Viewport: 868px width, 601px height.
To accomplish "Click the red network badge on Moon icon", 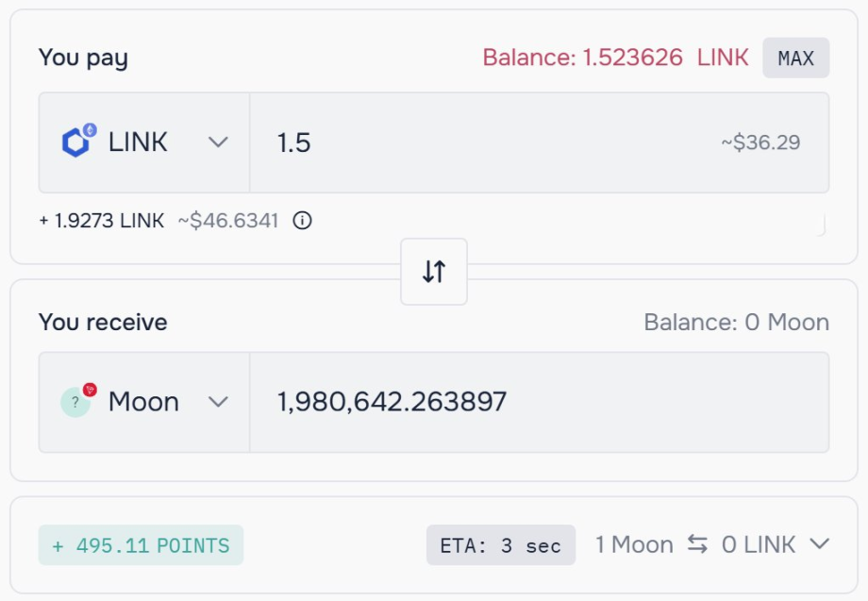I will pyautogui.click(x=90, y=390).
